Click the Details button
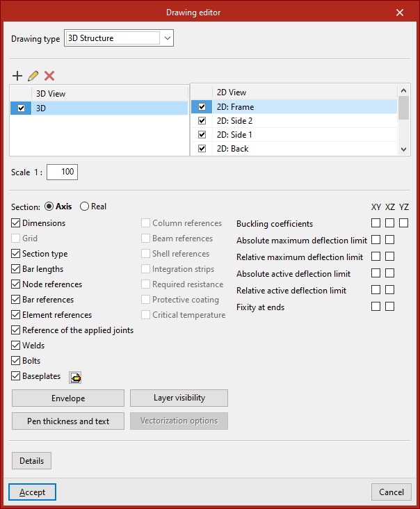 31,460
